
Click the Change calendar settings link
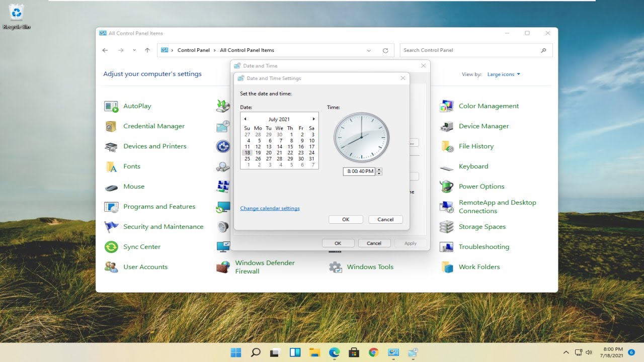click(270, 208)
